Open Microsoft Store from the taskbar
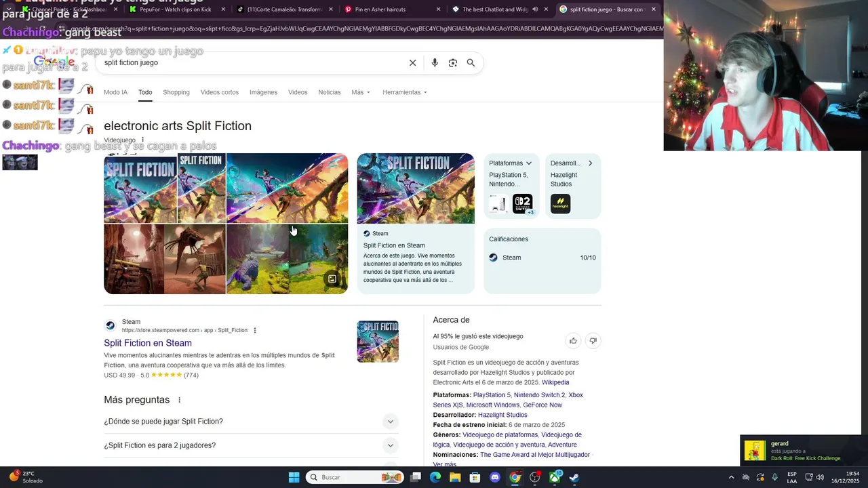 pos(475,477)
